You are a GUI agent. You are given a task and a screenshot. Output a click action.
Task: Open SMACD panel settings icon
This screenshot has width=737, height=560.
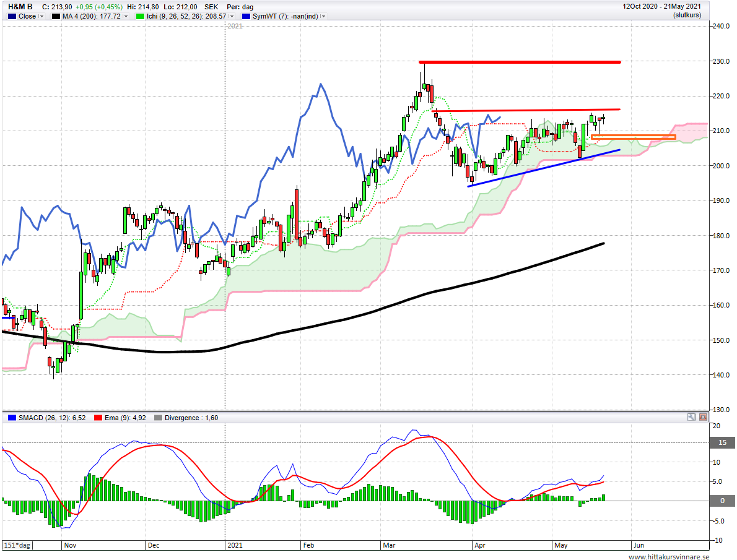click(x=691, y=416)
